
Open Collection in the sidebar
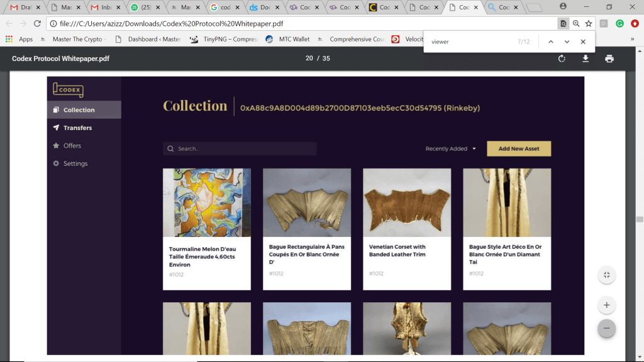click(84, 110)
